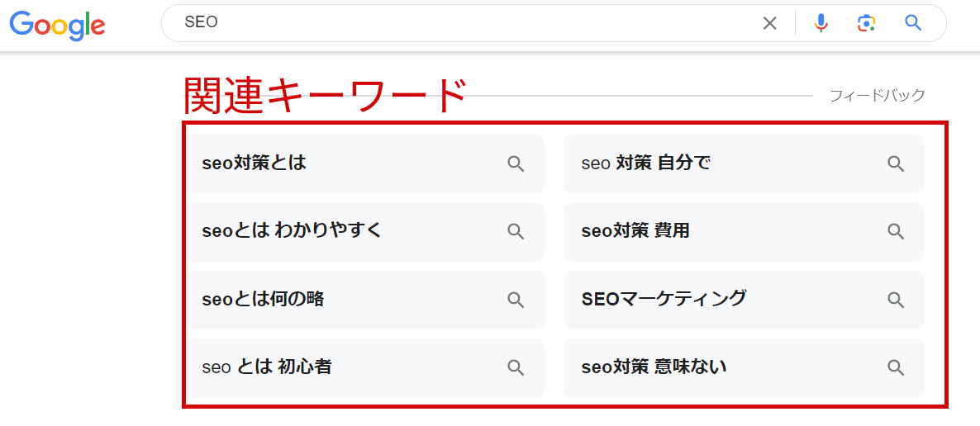The image size is (980, 426).
Task: Click the blue search magnifier icon
Action: (914, 23)
